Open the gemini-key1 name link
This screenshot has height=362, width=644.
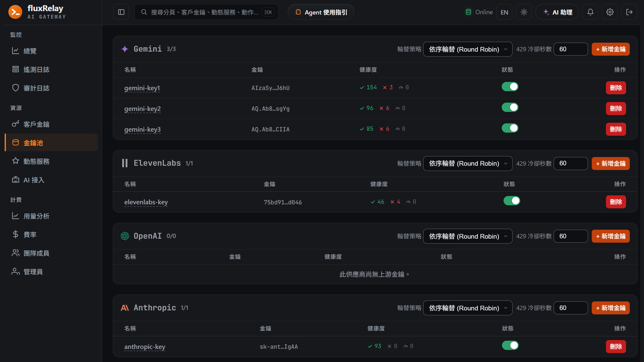(x=142, y=88)
